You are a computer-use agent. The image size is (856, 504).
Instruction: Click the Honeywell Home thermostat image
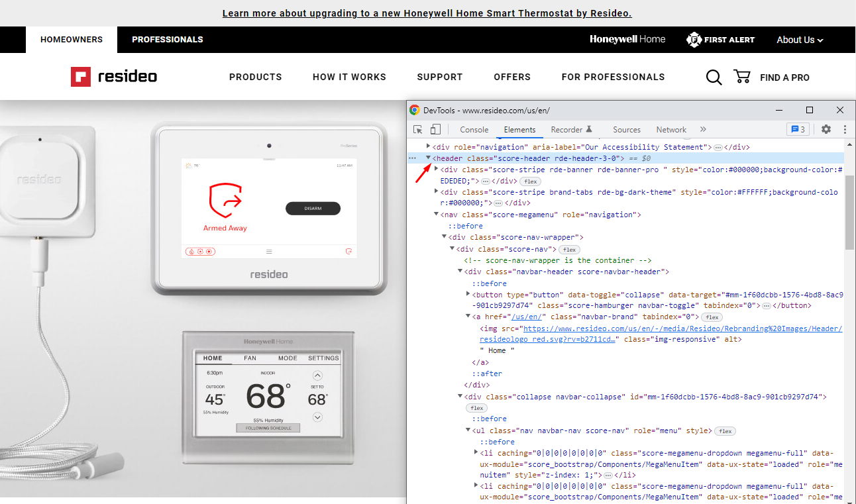269,396
